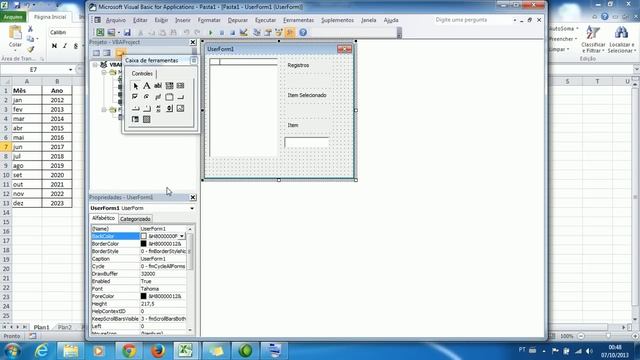Select the ScrollBar control in the toolbox
Screen dimensions: 640x360
click(158, 109)
